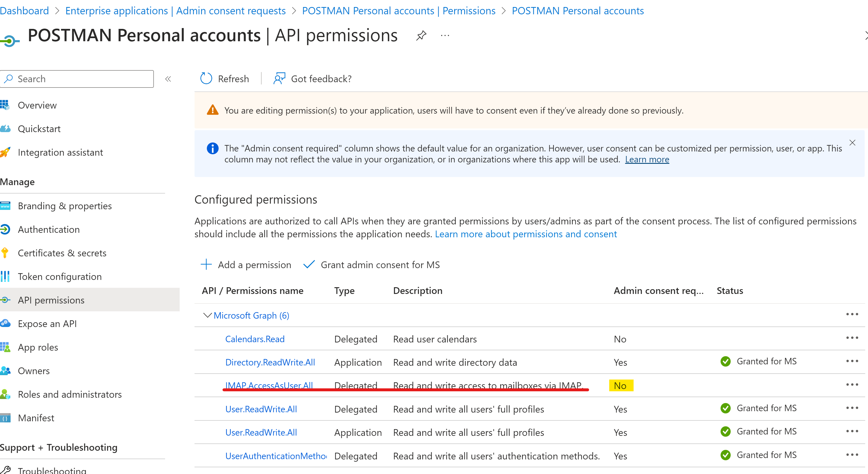Click the Token configuration bars icon

tap(5, 277)
